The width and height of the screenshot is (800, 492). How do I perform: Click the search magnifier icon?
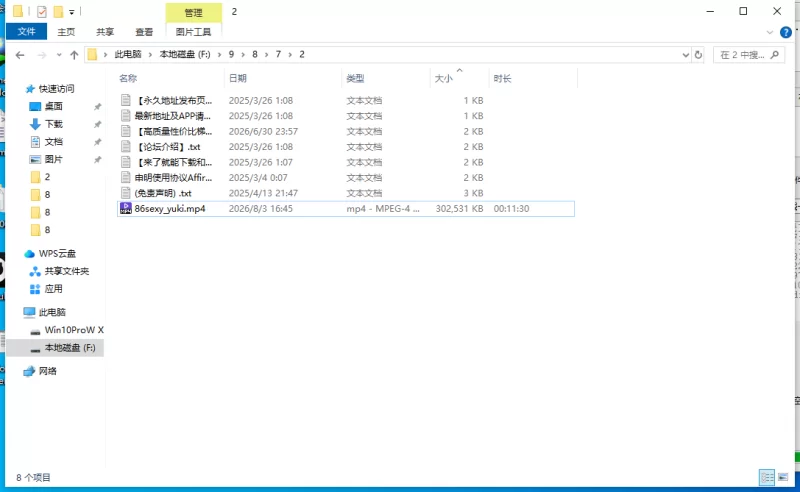pos(774,55)
